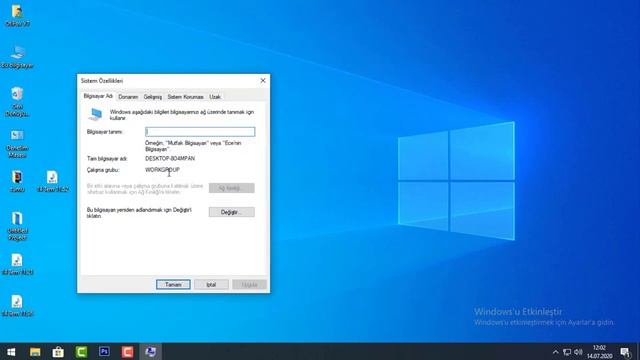Click the Tamam button
The width and height of the screenshot is (640, 360).
173,284
